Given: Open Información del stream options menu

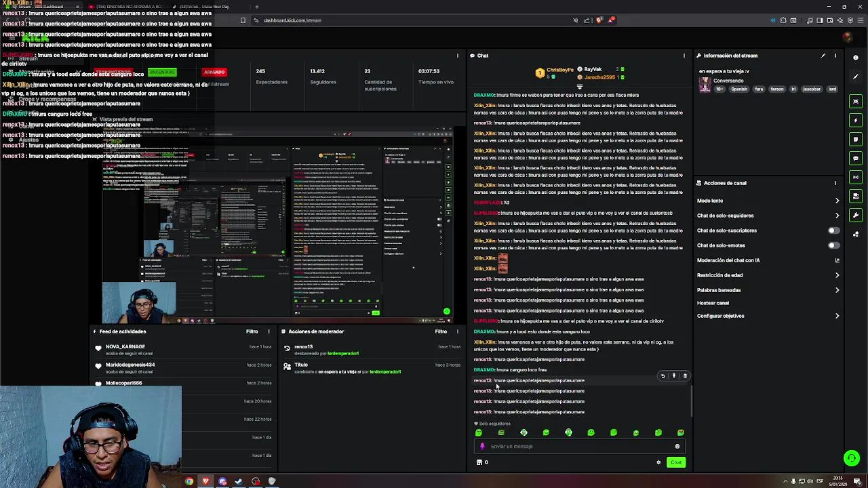Looking at the screenshot, I should [x=835, y=56].
